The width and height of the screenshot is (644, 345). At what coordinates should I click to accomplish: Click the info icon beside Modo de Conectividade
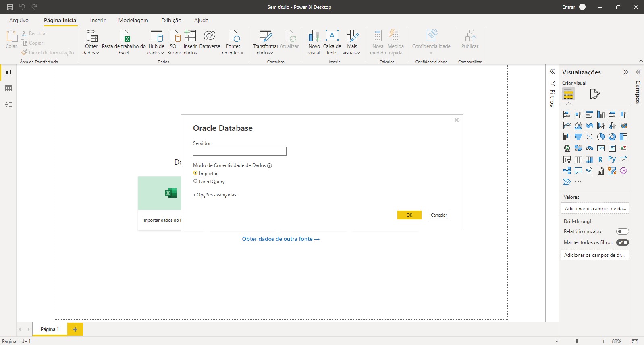(270, 165)
